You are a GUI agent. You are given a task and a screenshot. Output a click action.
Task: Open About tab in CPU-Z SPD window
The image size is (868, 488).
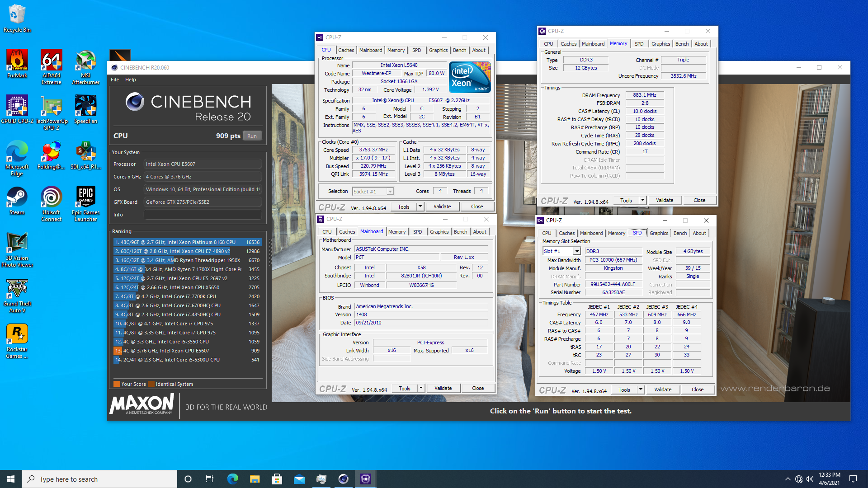pyautogui.click(x=699, y=233)
